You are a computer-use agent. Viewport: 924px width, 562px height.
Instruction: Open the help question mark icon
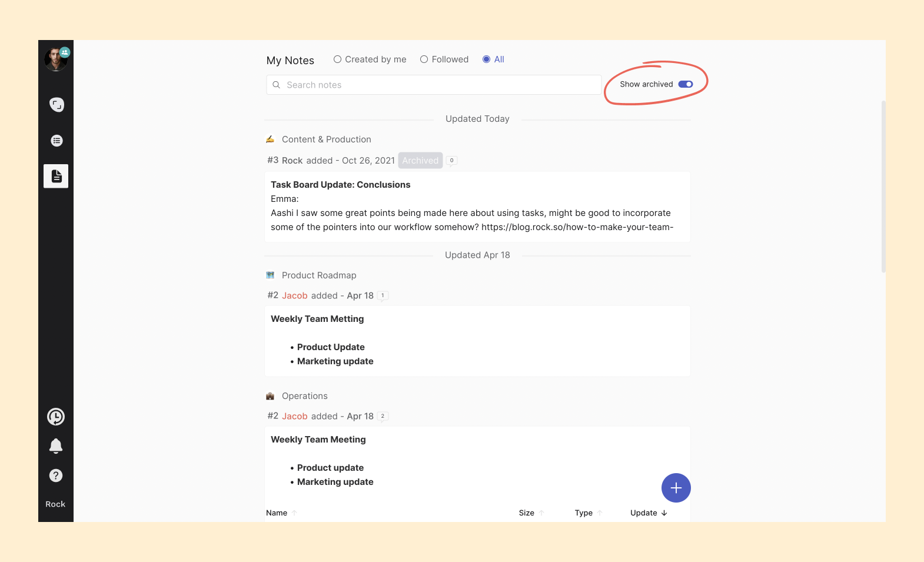click(x=56, y=475)
